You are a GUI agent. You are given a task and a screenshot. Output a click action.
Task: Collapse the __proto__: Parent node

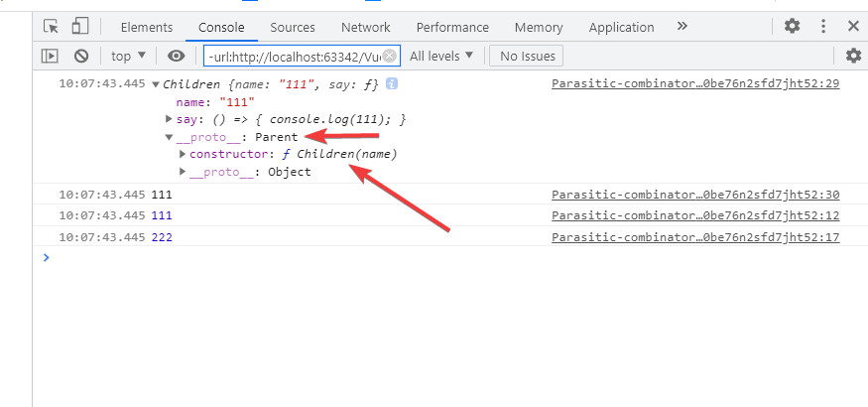pyautogui.click(x=169, y=138)
